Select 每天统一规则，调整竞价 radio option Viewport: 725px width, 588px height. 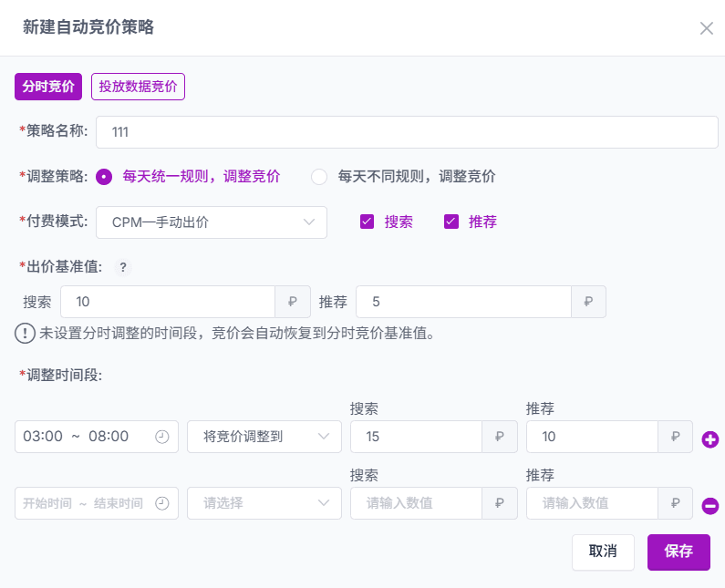coord(104,177)
